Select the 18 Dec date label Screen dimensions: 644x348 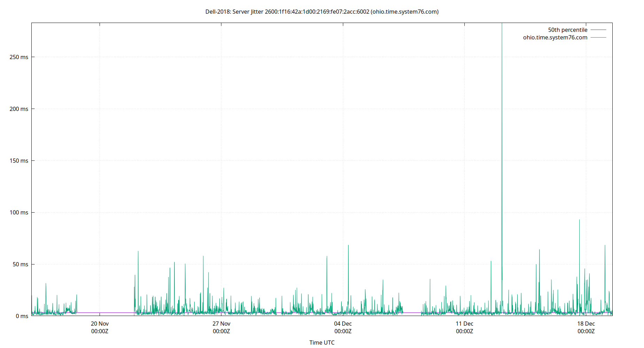point(586,324)
